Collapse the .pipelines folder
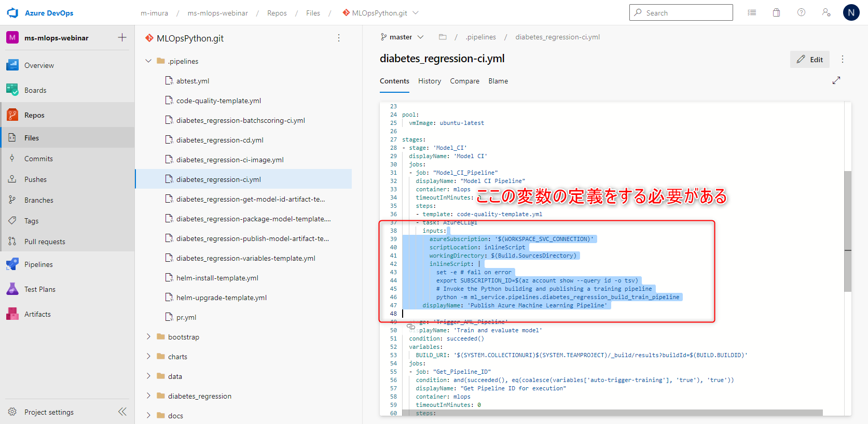Screen dimensions: 868x424 (148, 61)
